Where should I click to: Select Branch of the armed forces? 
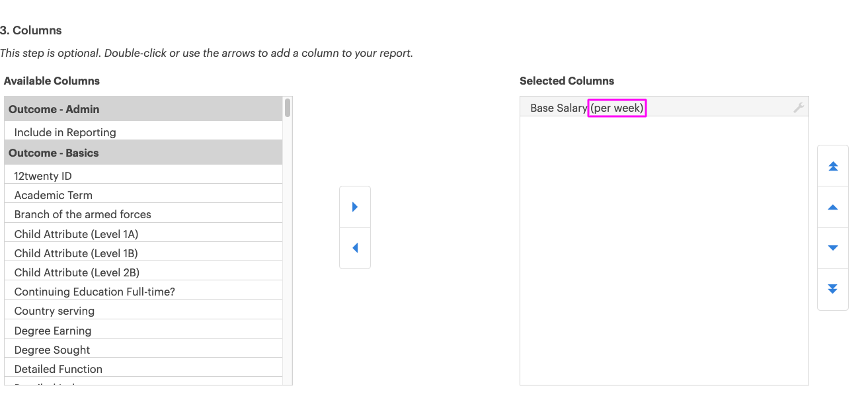pos(83,214)
